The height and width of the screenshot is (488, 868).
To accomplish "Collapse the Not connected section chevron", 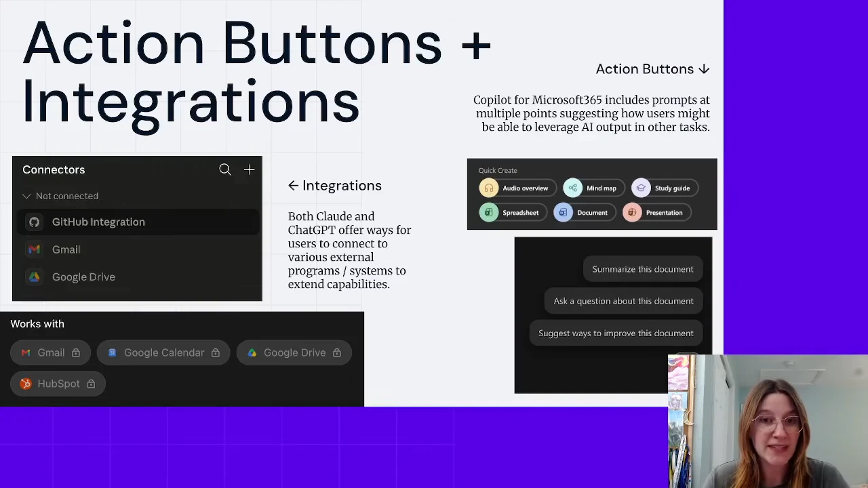I will [x=26, y=196].
